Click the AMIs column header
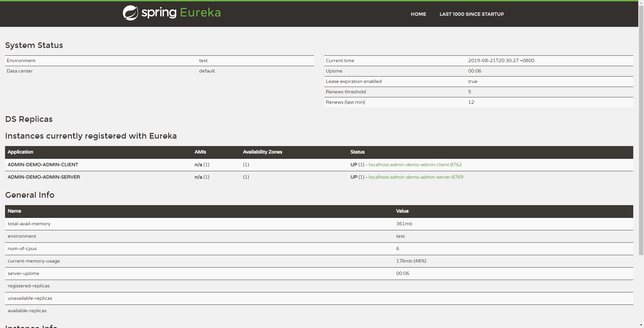The image size is (644, 328). tap(200, 152)
